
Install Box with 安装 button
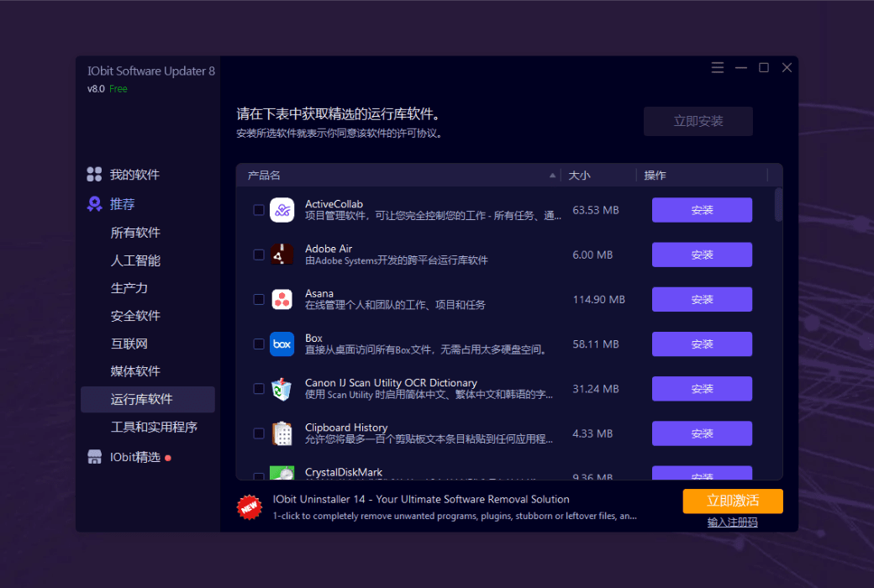[x=702, y=344]
